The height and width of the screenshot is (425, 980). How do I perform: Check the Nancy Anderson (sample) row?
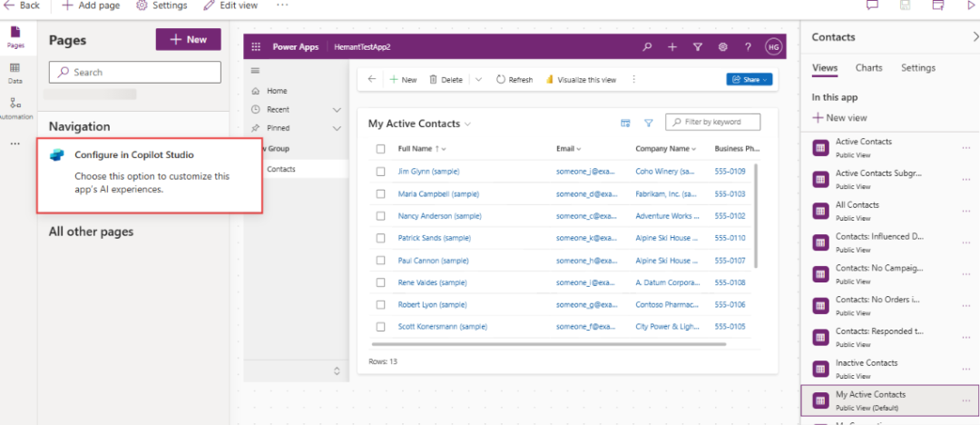pos(380,216)
